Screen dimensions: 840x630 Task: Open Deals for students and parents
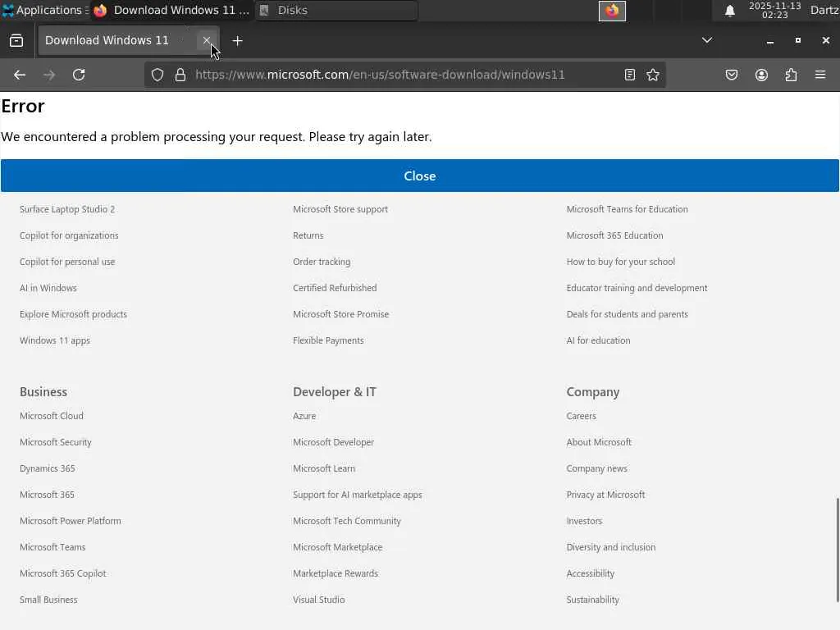(x=628, y=314)
